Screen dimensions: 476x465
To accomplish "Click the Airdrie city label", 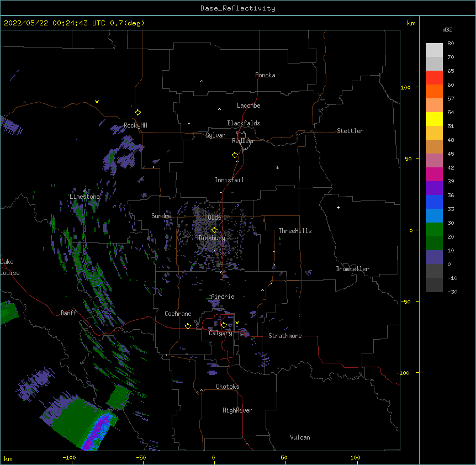I will pyautogui.click(x=223, y=297).
